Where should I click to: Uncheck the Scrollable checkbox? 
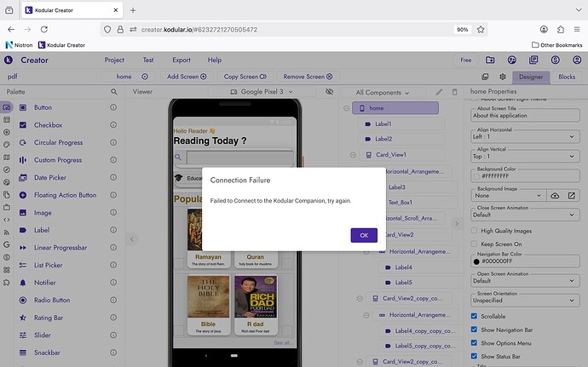[474, 316]
